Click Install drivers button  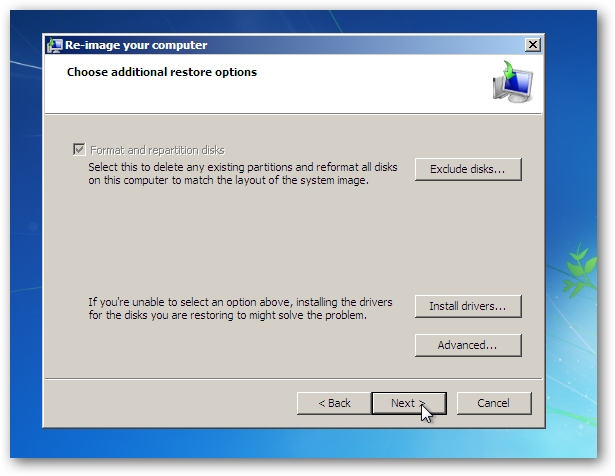pyautogui.click(x=468, y=306)
